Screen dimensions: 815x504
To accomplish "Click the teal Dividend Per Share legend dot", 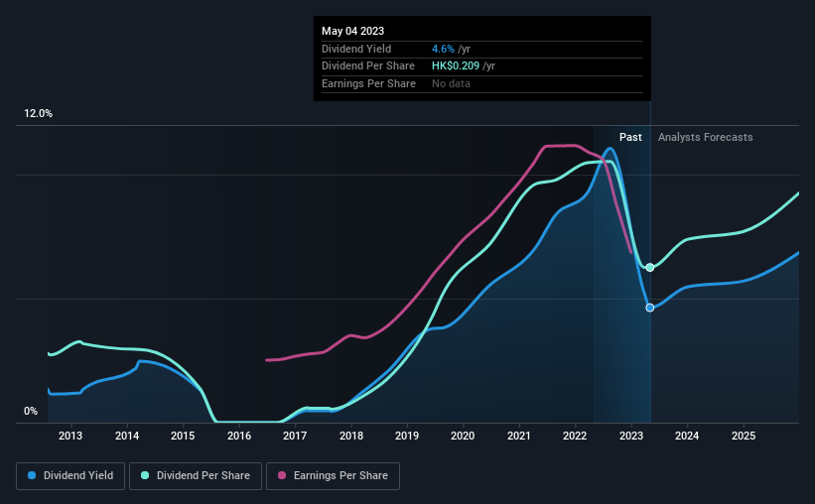I will [x=145, y=475].
